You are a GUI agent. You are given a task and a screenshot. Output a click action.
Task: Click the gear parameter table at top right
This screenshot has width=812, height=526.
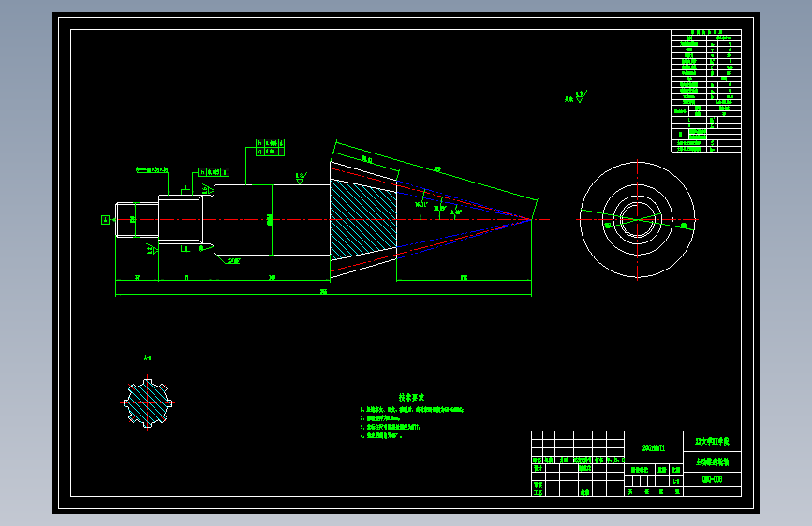point(706,91)
